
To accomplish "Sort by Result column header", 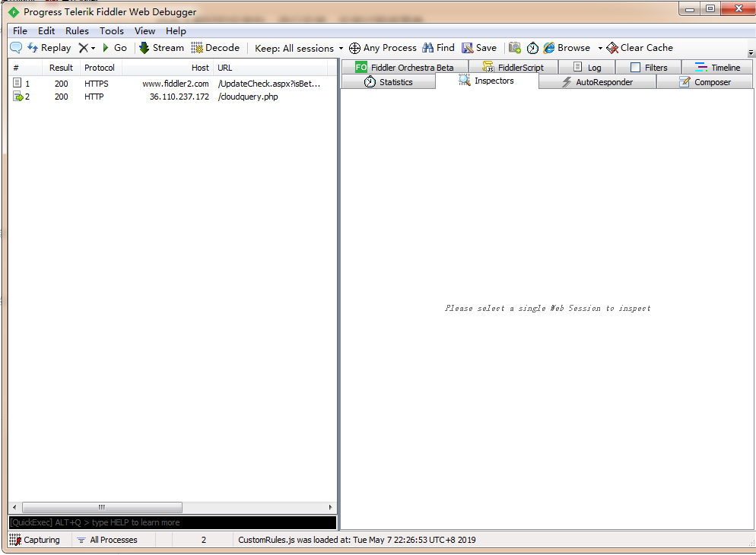I will [61, 68].
